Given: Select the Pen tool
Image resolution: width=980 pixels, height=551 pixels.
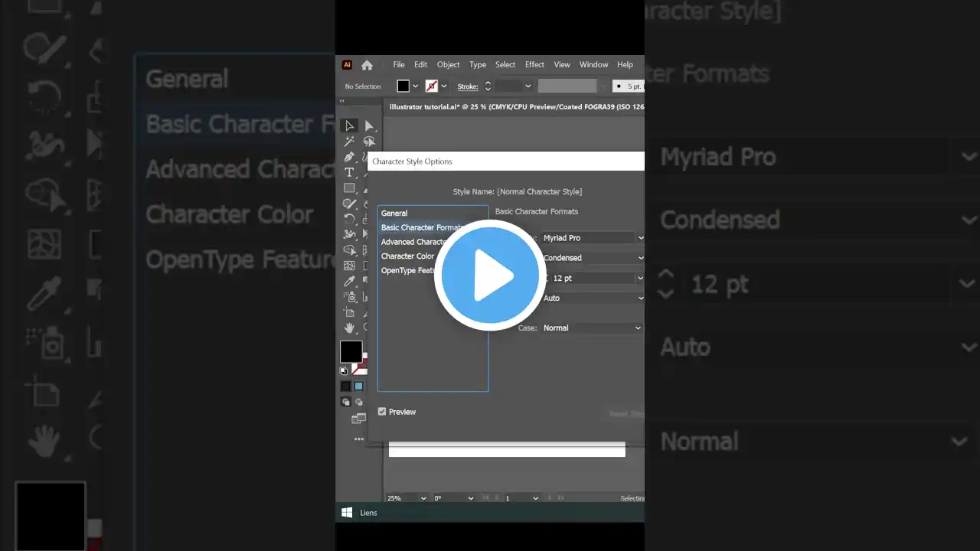Looking at the screenshot, I should pyautogui.click(x=349, y=157).
